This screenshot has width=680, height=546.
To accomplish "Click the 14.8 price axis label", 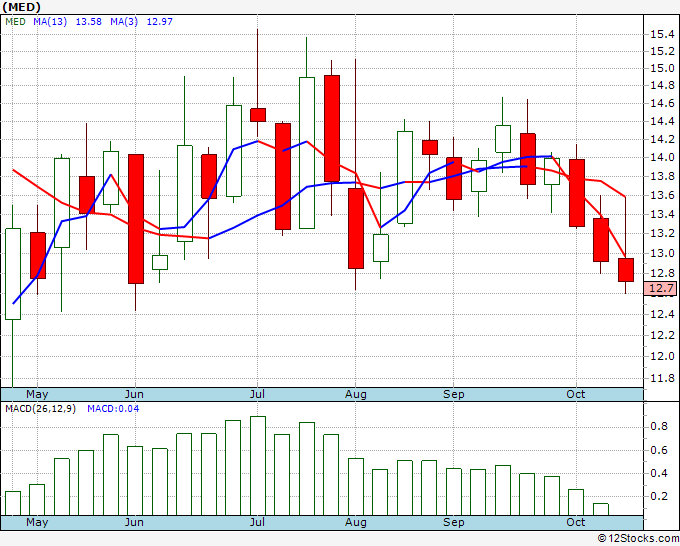I will [662, 85].
